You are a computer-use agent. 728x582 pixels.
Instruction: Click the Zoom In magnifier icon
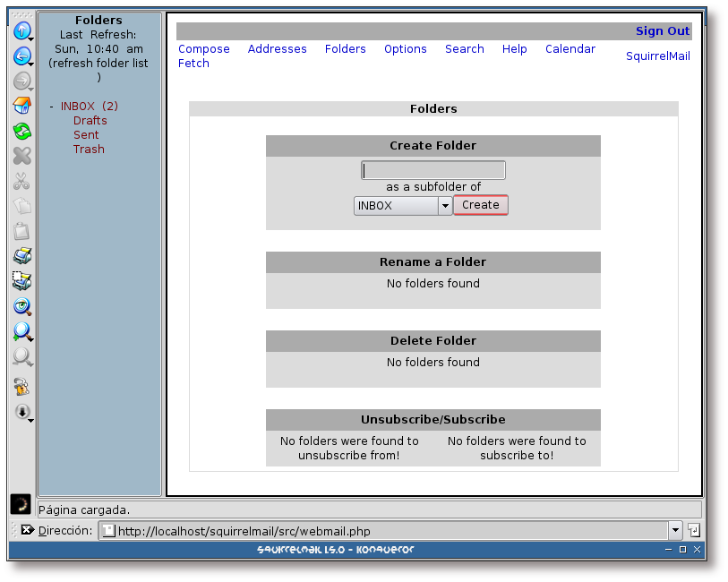pyautogui.click(x=21, y=332)
